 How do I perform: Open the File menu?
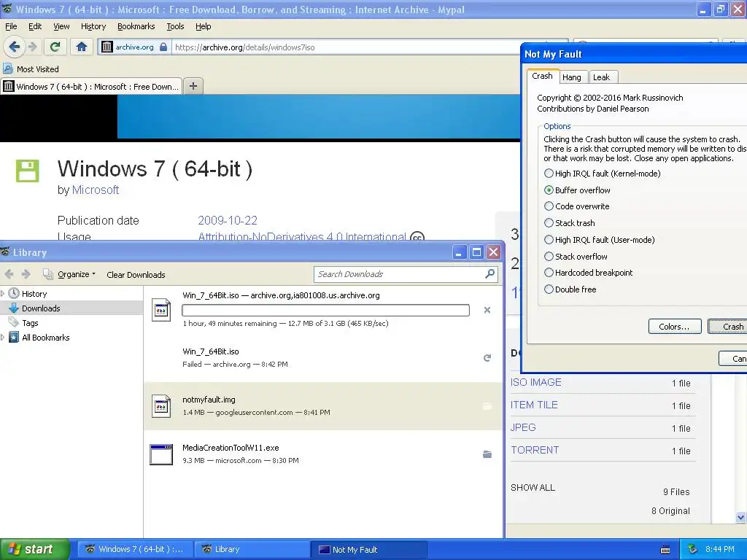10,26
